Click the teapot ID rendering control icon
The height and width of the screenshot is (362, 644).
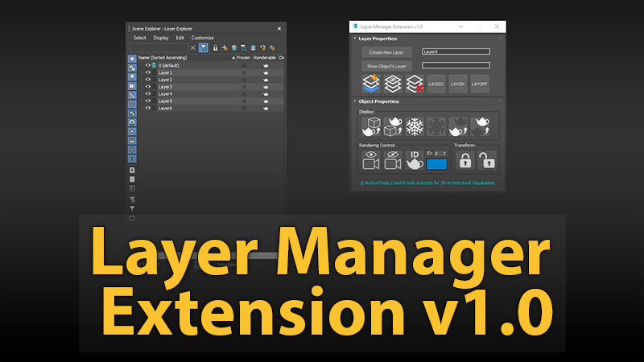pyautogui.click(x=415, y=161)
